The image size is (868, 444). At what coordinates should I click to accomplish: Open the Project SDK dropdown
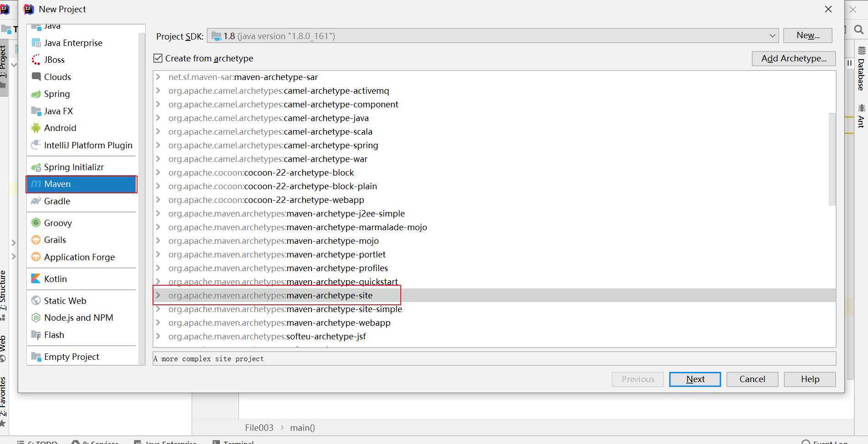[493, 36]
